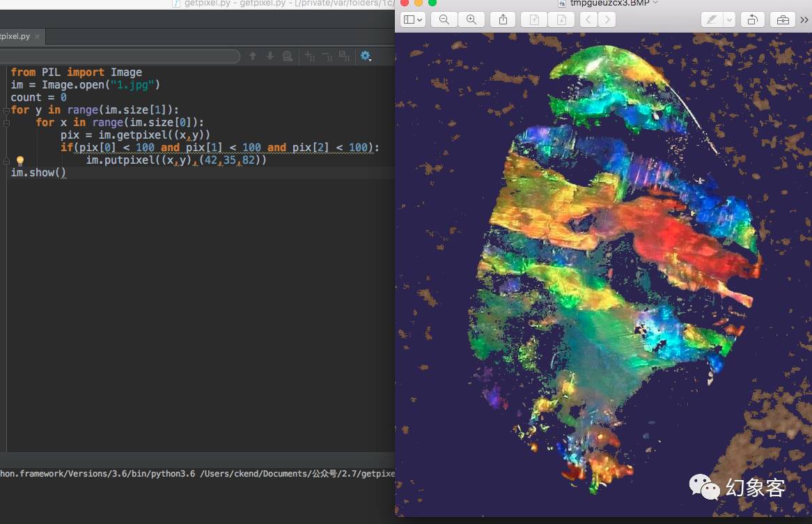Image resolution: width=812 pixels, height=524 pixels.
Task: Zoom in on the BMP image
Action: pyautogui.click(x=471, y=20)
